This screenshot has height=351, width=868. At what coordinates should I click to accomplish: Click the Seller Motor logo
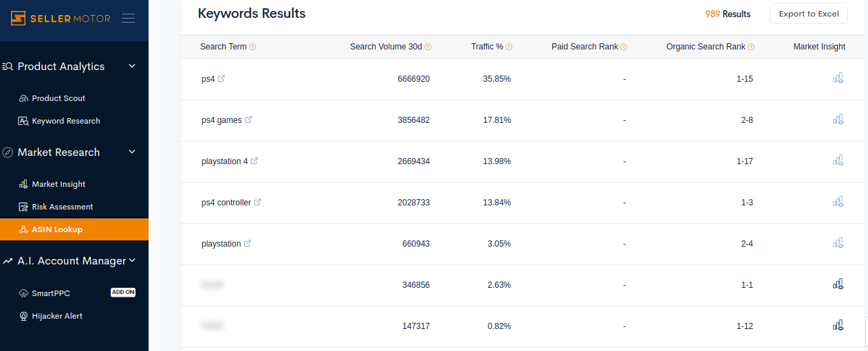61,19
